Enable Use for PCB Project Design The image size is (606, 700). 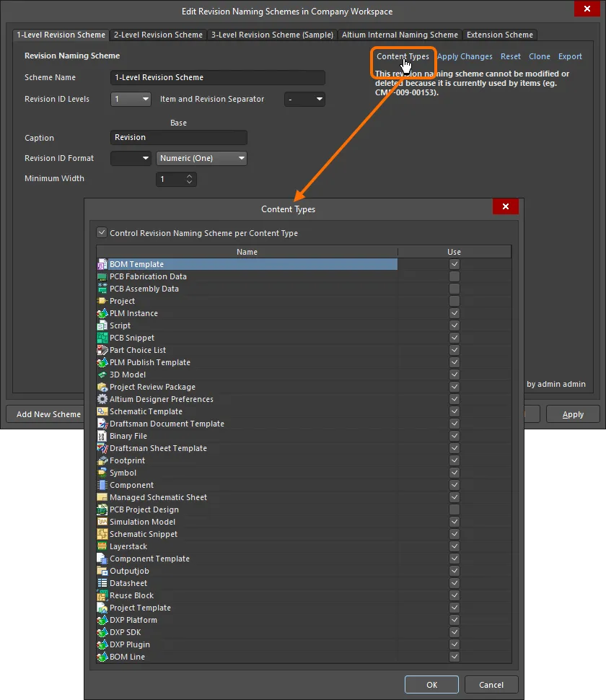(454, 509)
